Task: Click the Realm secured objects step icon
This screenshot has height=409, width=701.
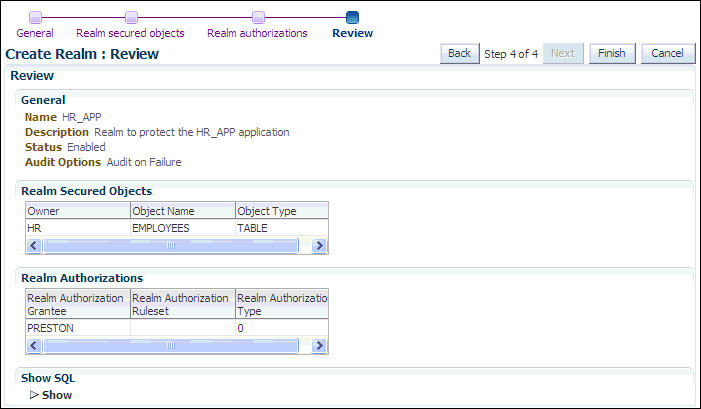Action: click(x=130, y=17)
